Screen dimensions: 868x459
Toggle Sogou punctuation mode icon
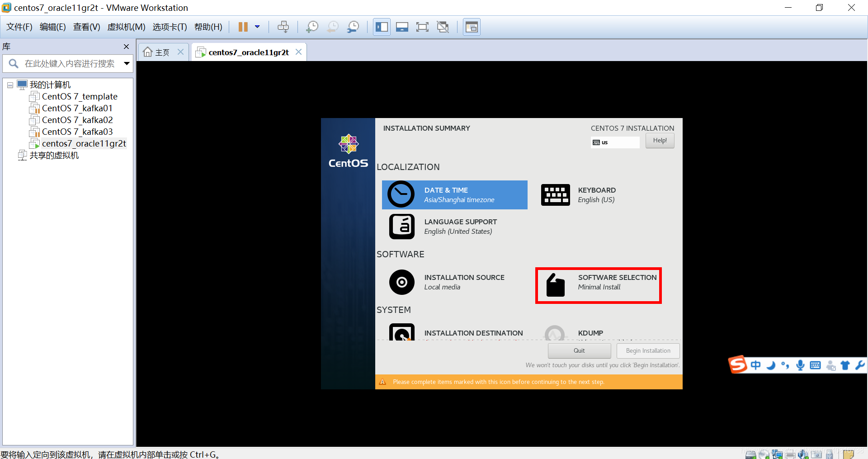click(785, 365)
